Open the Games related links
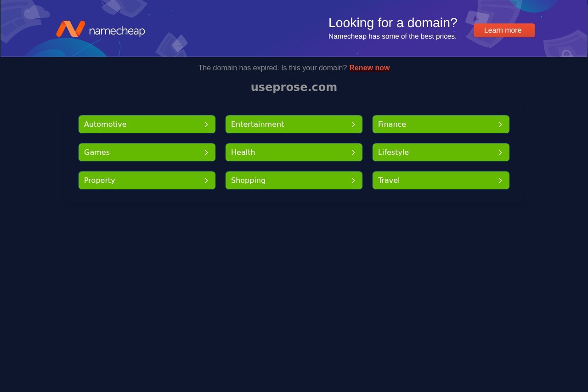Screen dimensions: 588x392 147,152
